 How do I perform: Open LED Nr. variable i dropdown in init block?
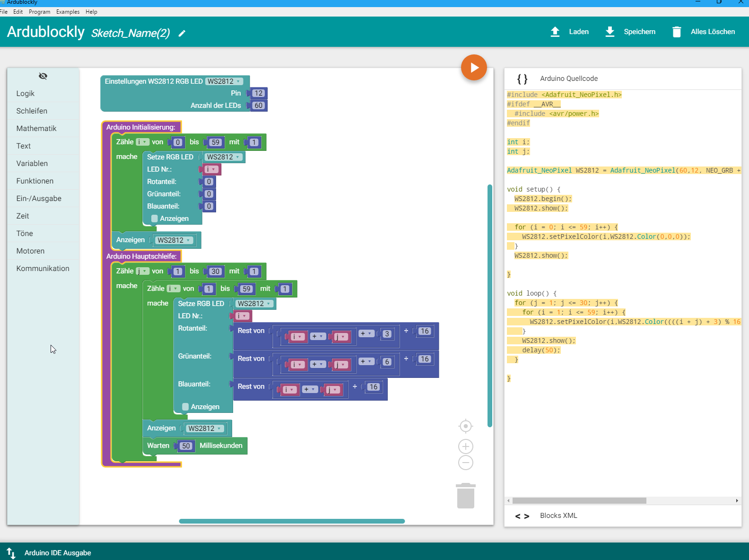click(x=211, y=169)
